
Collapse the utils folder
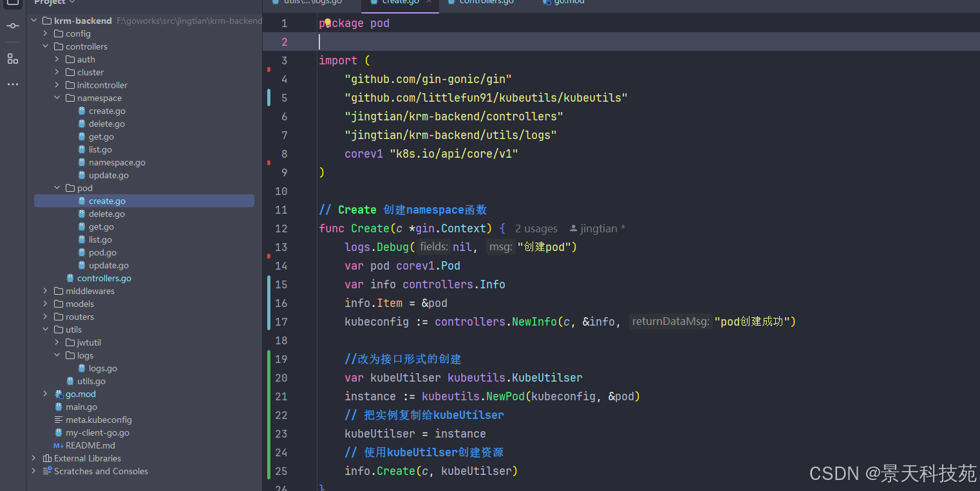click(45, 329)
